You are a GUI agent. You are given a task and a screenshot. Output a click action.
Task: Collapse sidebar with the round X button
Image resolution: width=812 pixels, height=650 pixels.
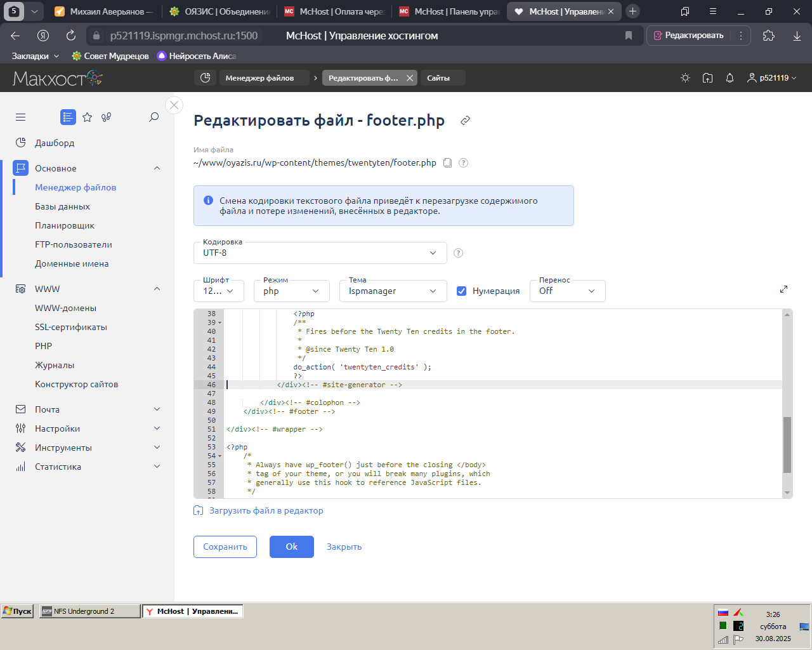174,105
